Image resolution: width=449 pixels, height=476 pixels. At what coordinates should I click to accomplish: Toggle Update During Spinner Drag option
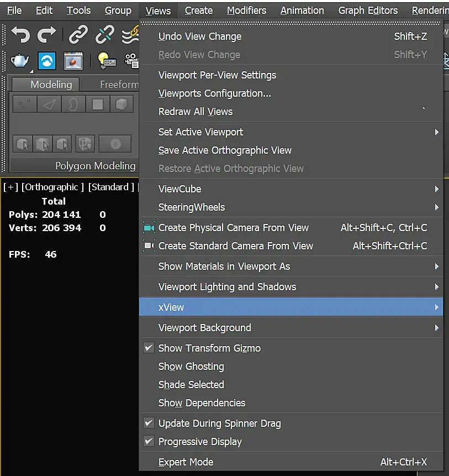[290, 423]
